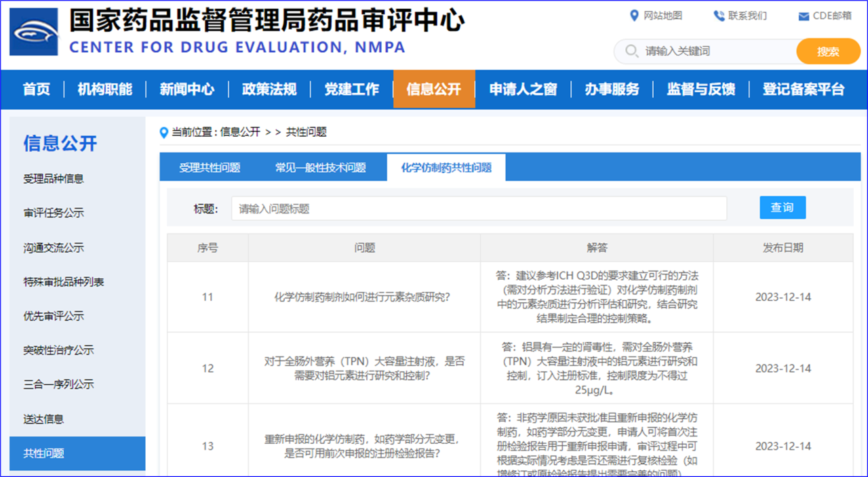This screenshot has height=477, width=868.
Task: Open the 申请人之窗 menu
Action: (x=523, y=89)
